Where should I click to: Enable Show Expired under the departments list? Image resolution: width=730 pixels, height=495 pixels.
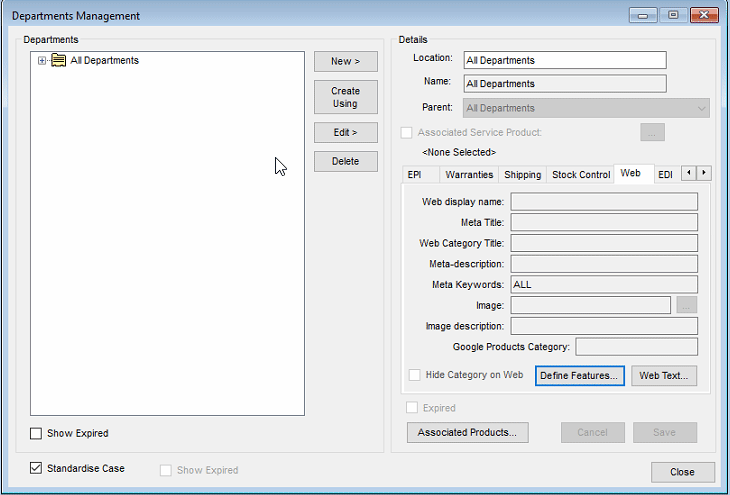(x=37, y=433)
